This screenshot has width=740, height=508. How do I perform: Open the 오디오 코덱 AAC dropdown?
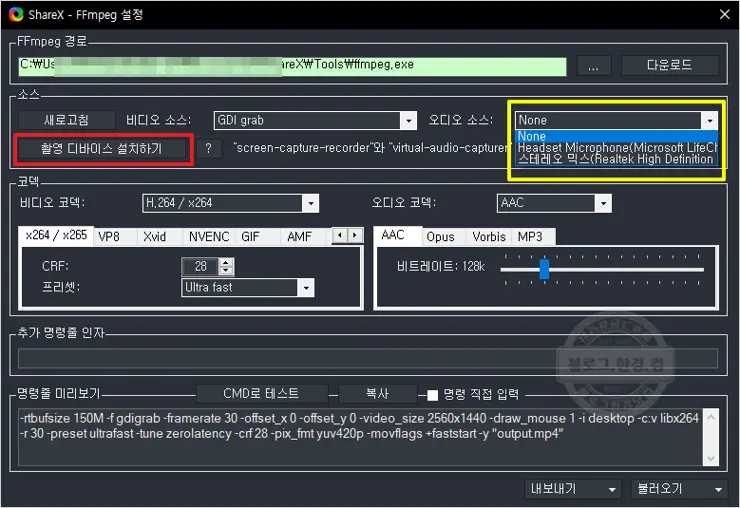pos(554,203)
